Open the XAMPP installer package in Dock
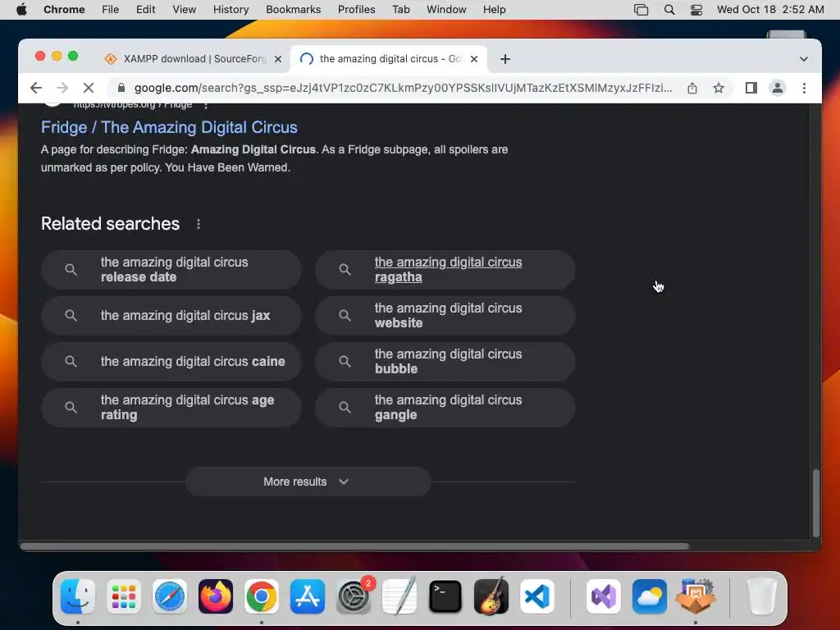This screenshot has width=840, height=630. (x=696, y=596)
